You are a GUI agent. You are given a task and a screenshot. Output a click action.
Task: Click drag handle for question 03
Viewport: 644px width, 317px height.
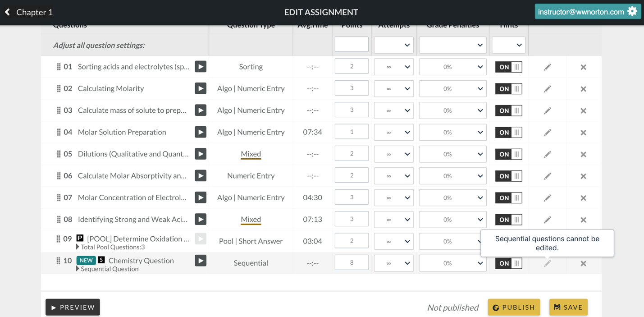(x=59, y=110)
